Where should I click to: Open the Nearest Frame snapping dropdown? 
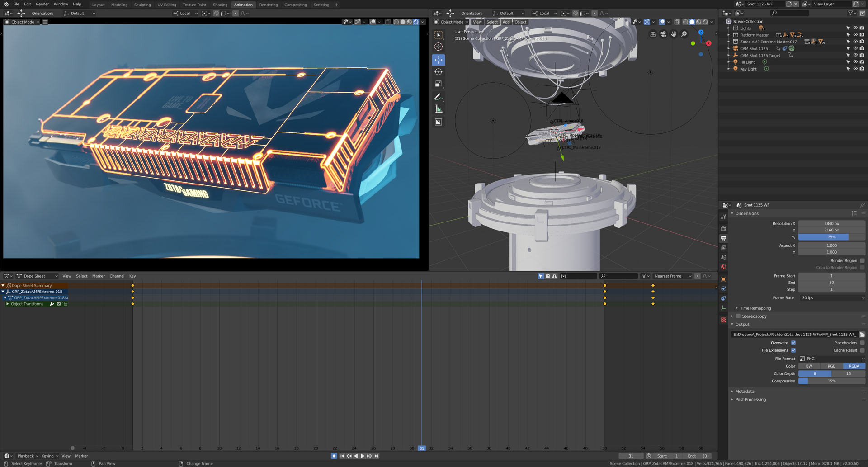[x=673, y=276]
